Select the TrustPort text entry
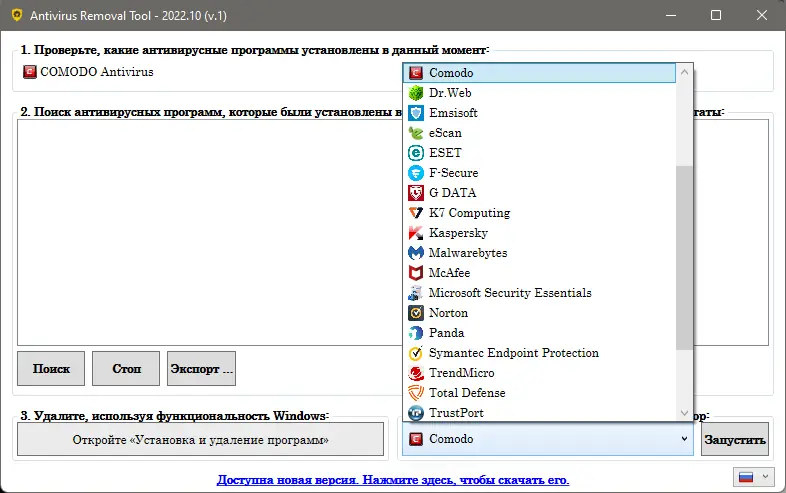 click(456, 413)
